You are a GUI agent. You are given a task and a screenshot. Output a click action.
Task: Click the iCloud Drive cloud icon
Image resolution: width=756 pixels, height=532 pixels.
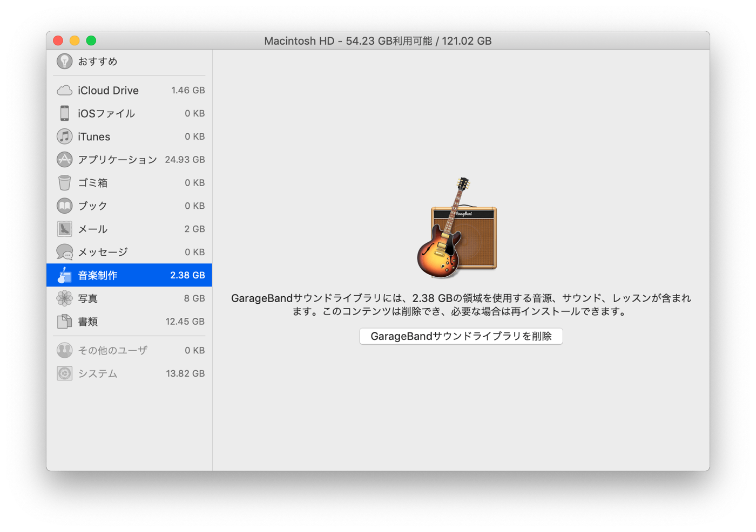coord(64,90)
